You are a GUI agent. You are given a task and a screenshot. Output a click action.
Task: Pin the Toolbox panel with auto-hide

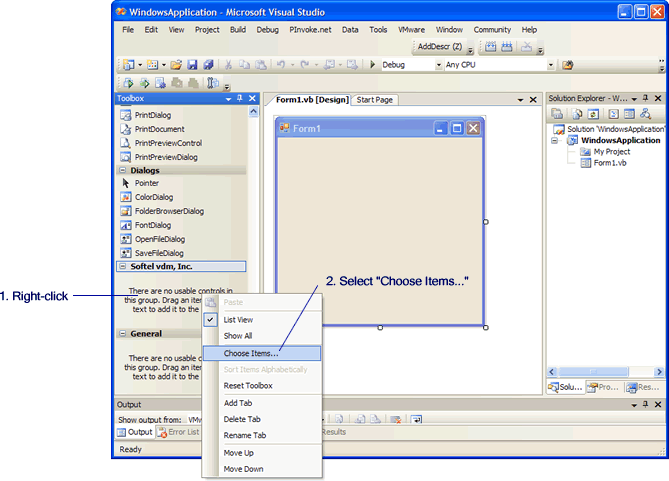[240, 99]
